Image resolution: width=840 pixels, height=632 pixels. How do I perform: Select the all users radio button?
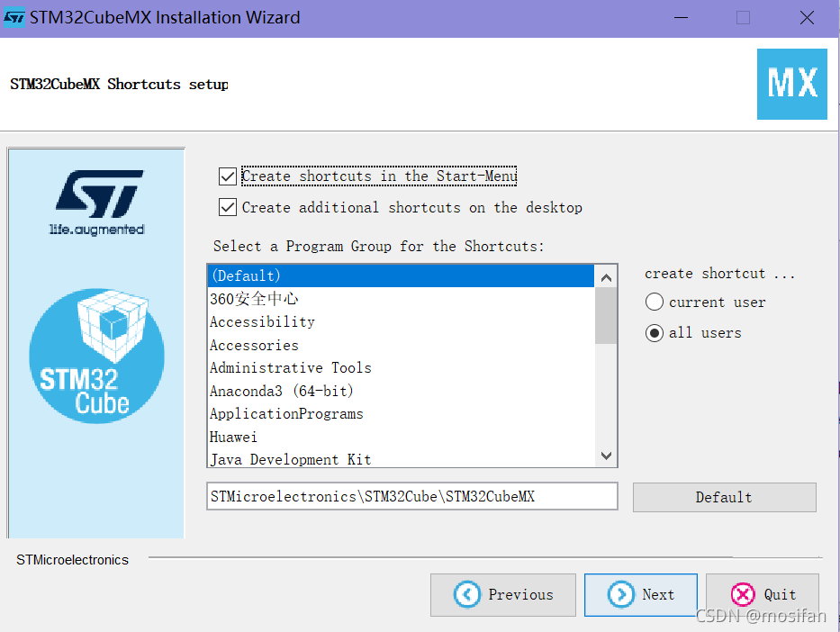click(x=655, y=333)
